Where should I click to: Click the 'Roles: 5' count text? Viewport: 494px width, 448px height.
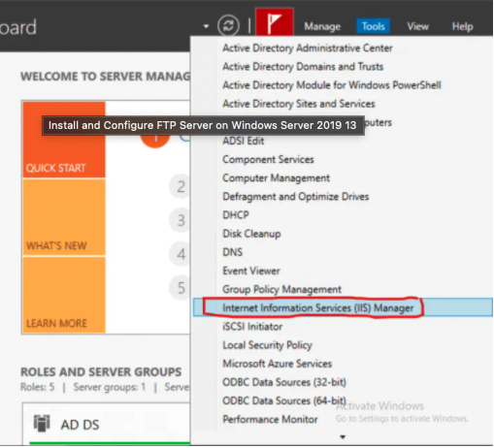[x=38, y=387]
